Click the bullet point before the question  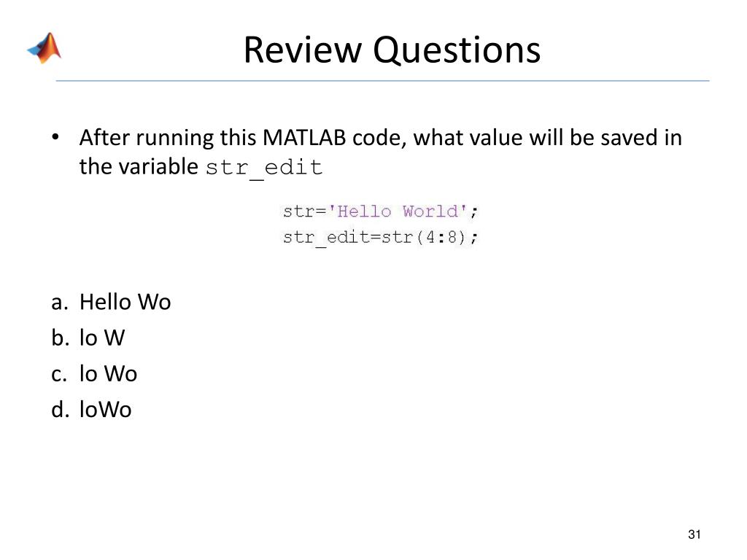click(55, 137)
